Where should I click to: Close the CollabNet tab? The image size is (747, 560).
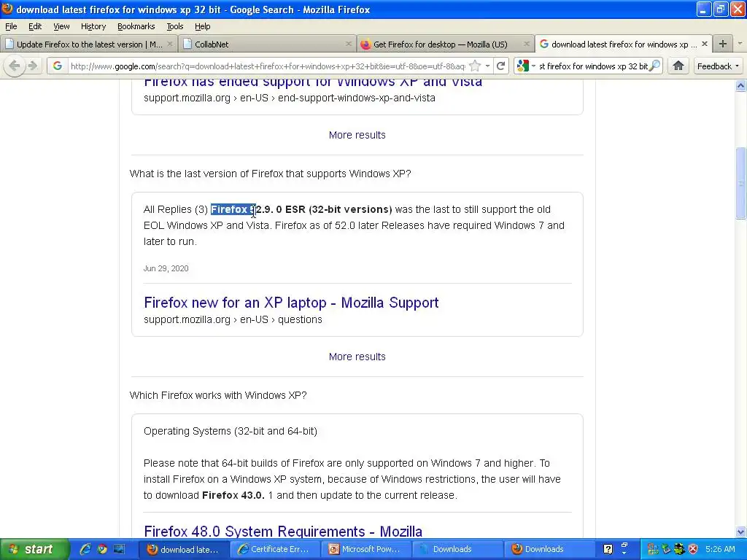click(348, 44)
